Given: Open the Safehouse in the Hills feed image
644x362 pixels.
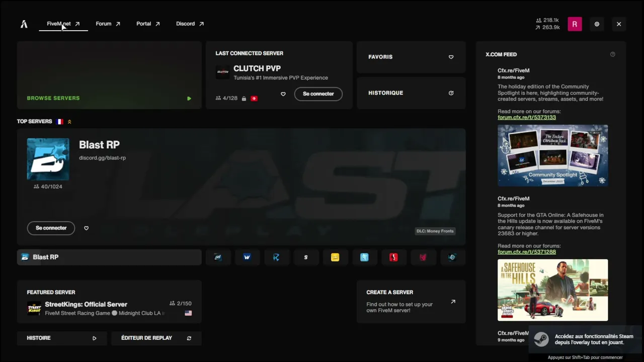Looking at the screenshot, I should (x=552, y=290).
